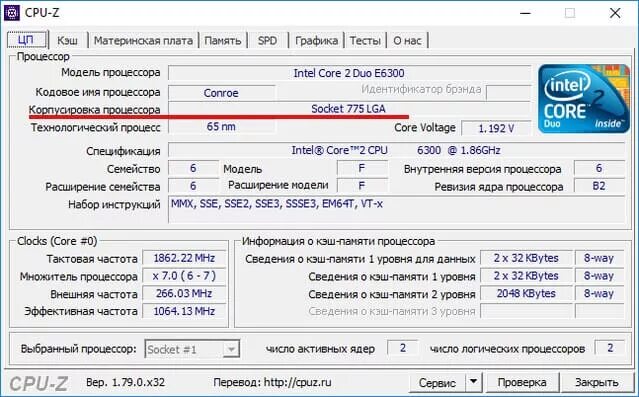Viewport: 639px width, 397px height.
Task: Click the empty Идентификатор брэнда field
Action: click(x=509, y=92)
